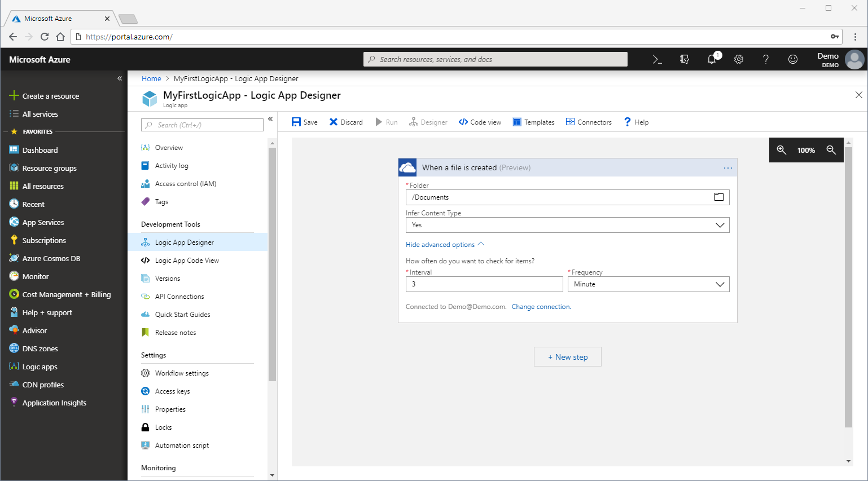The height and width of the screenshot is (481, 868).
Task: Open the help question mark in header
Action: point(766,59)
